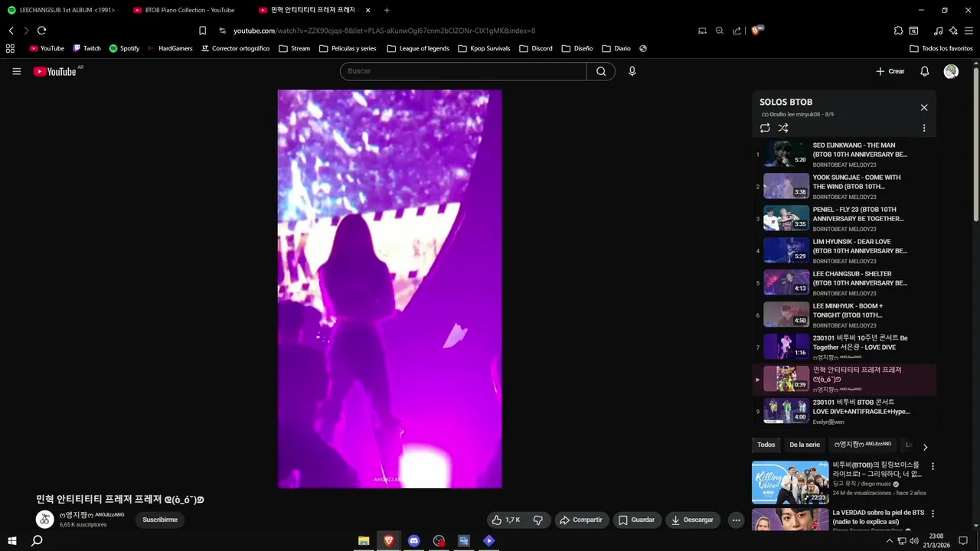The width and height of the screenshot is (980, 551).
Task: Click the zoom magnifier icon in address bar
Action: coord(720,31)
